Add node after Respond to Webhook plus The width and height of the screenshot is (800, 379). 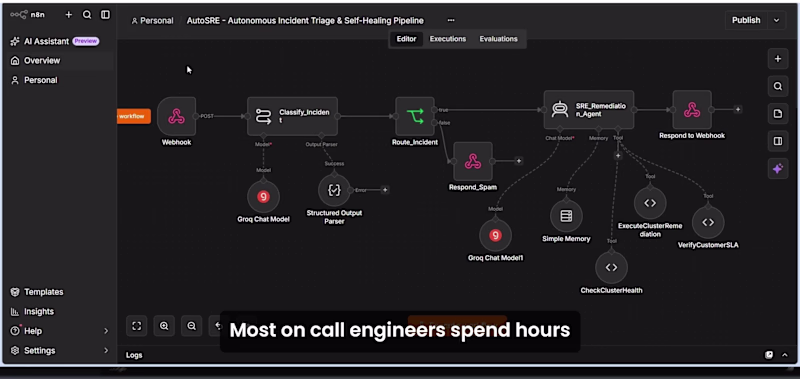pyautogui.click(x=737, y=109)
